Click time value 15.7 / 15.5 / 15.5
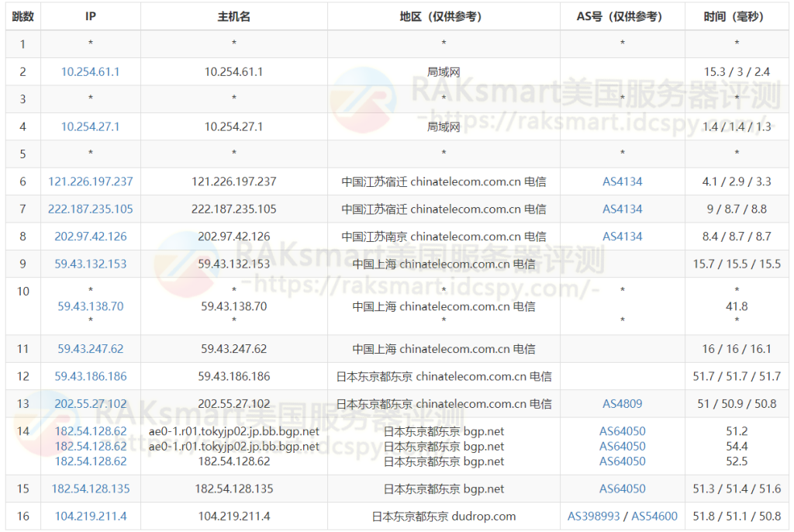This screenshot has height=532, width=794. [737, 264]
